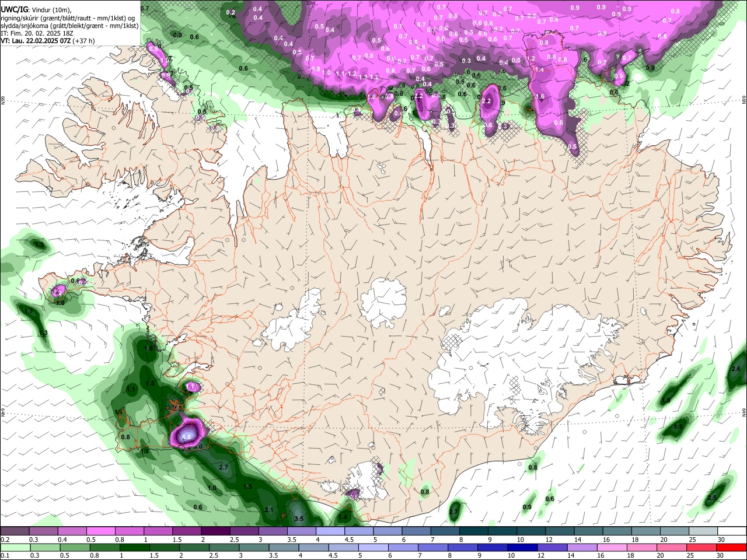Click the upper legend swatch labeled 0.2
Image resolution: width=747 pixels, height=560 pixels.
click(x=15, y=531)
